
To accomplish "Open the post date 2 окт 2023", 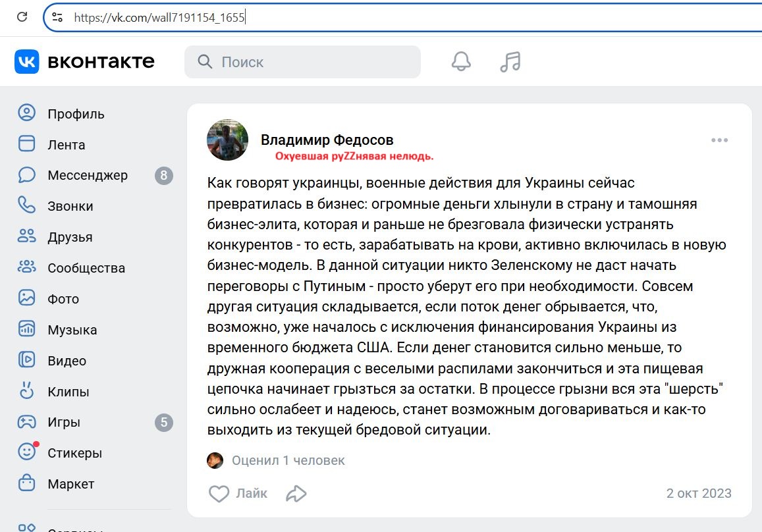I will click(698, 493).
